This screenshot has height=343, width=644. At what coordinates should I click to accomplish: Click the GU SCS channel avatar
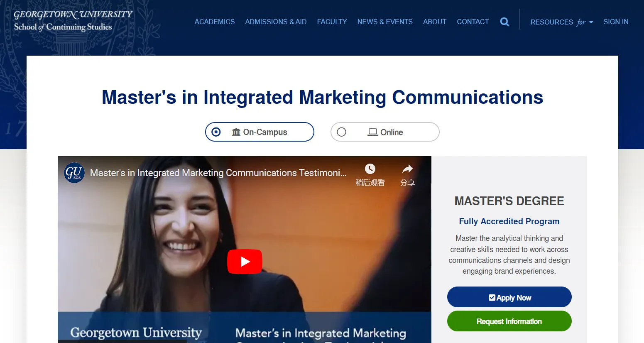pos(74,173)
